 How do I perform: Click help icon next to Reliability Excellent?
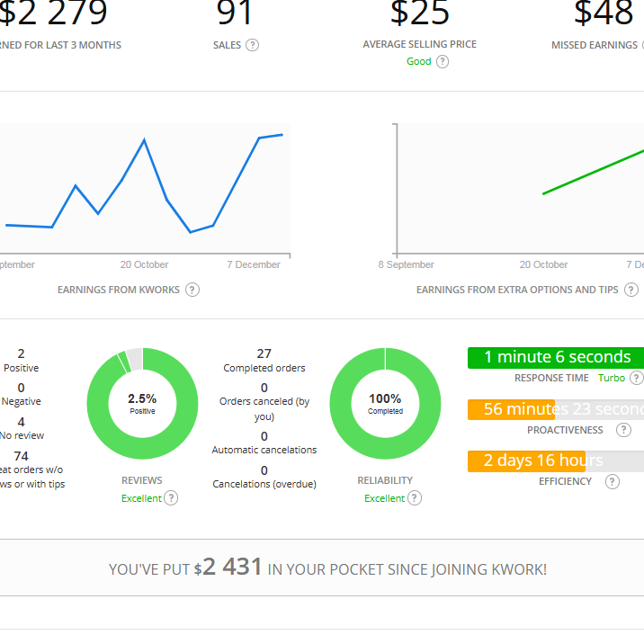(414, 498)
